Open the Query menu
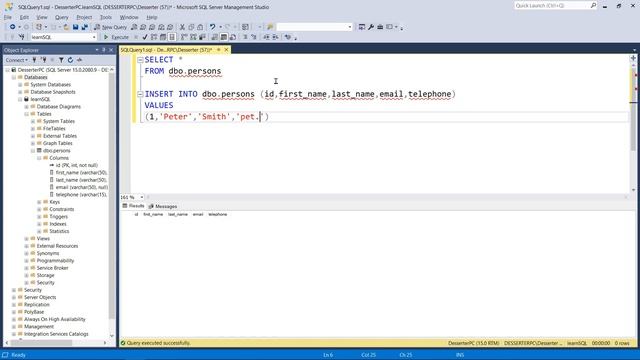This screenshot has width=640, height=360. [x=62, y=17]
